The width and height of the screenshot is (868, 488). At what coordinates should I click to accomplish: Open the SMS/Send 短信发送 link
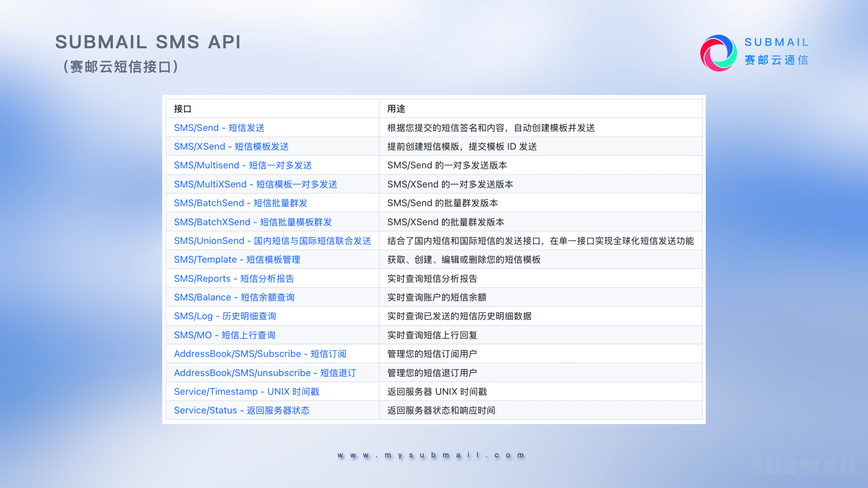219,128
